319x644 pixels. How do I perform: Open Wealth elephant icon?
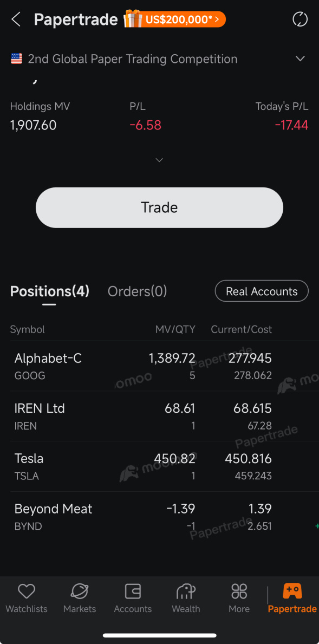186,591
